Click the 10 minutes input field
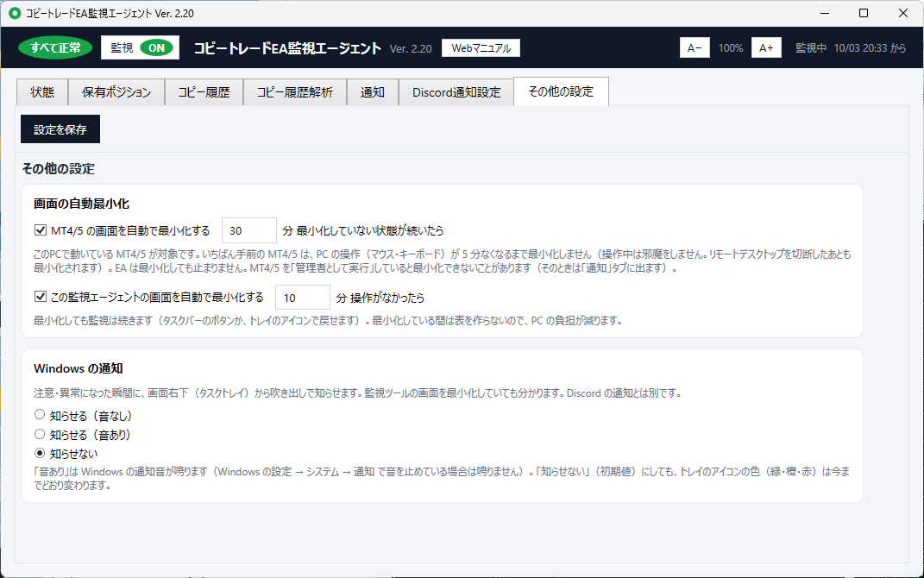 click(302, 298)
